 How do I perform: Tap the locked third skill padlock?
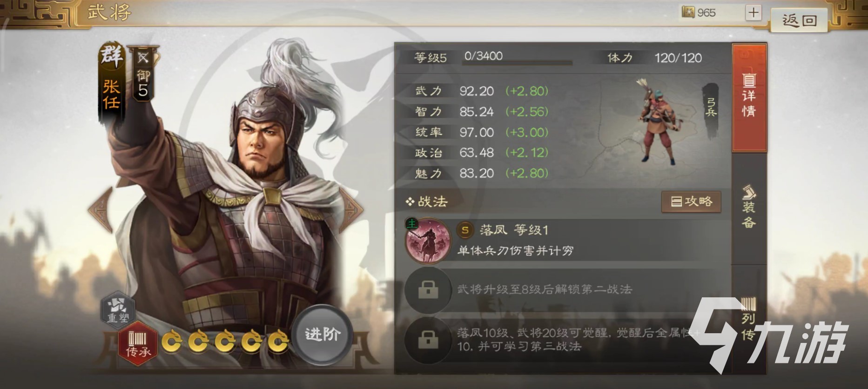click(428, 340)
